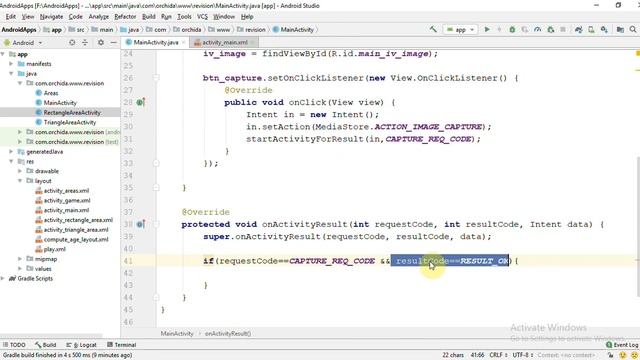
Task: Click the override gutter icon on onActivityResult line
Action: tap(140, 224)
